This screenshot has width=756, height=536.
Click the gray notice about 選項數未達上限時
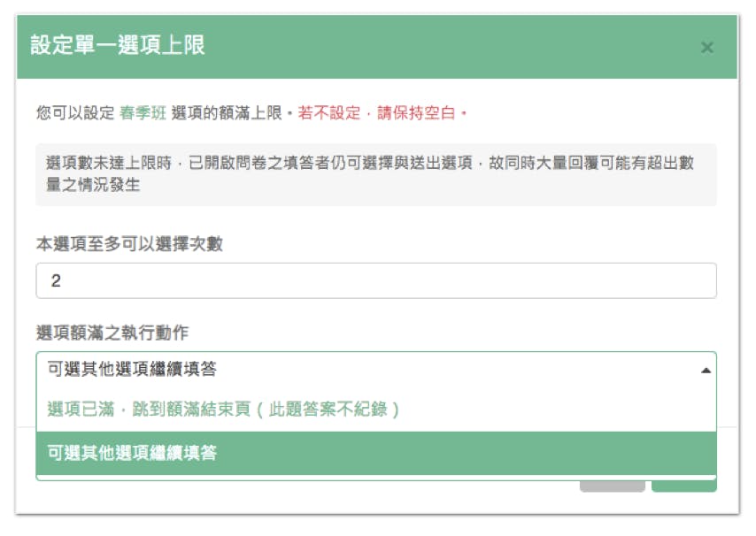tap(376, 174)
